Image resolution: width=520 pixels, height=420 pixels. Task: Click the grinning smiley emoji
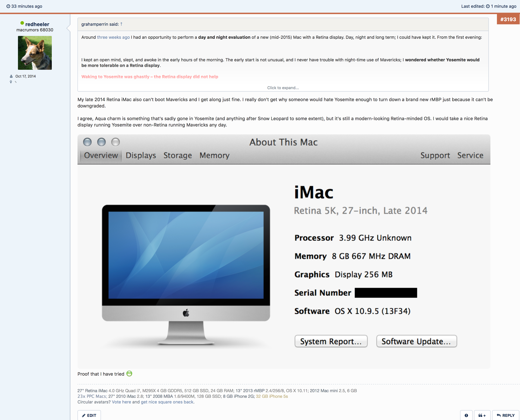click(x=129, y=373)
